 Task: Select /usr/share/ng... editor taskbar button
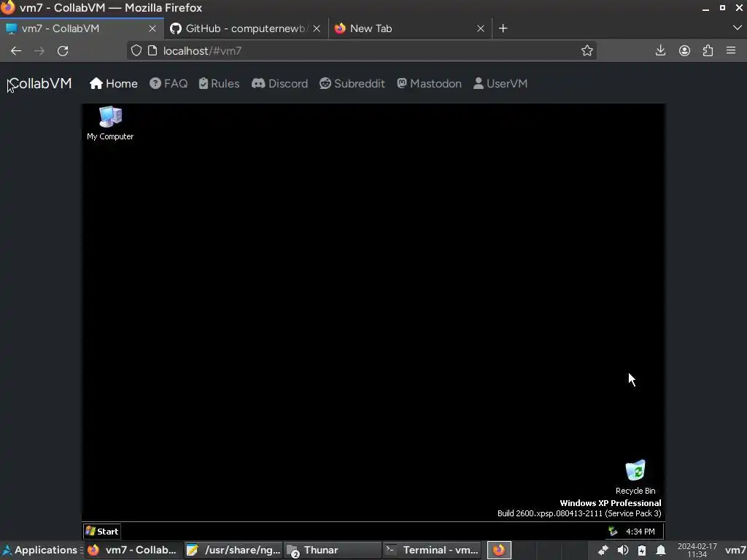[x=233, y=550]
